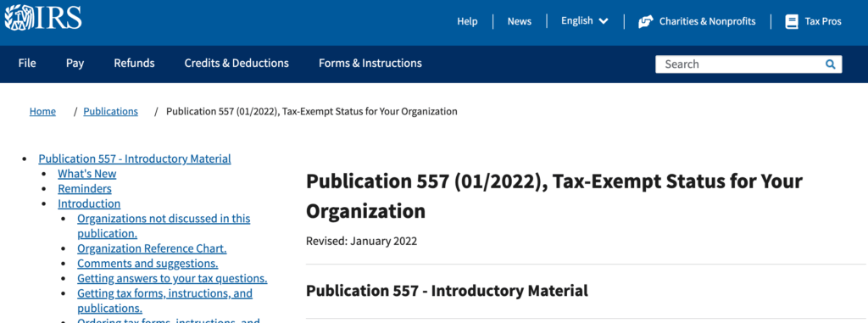Click the Revised: January 2022 text
Screen dimensions: 868x323
coord(361,241)
